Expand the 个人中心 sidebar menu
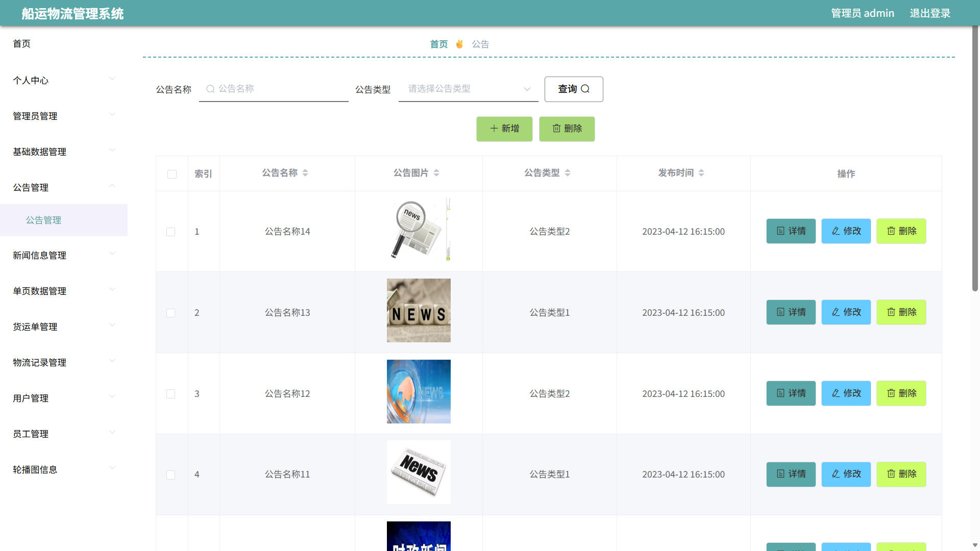 point(64,80)
